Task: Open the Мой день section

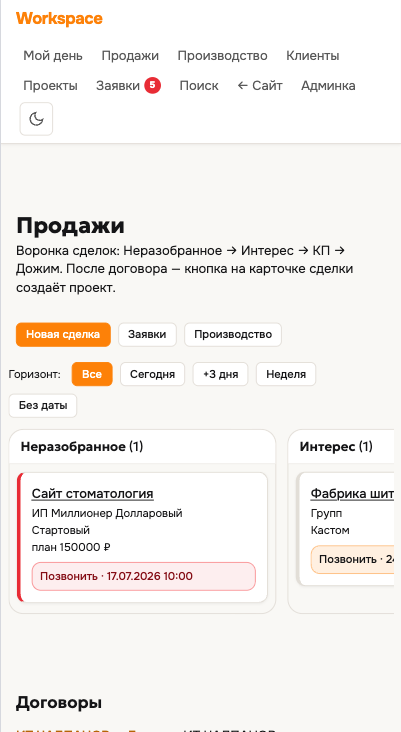Action: pyautogui.click(x=53, y=56)
